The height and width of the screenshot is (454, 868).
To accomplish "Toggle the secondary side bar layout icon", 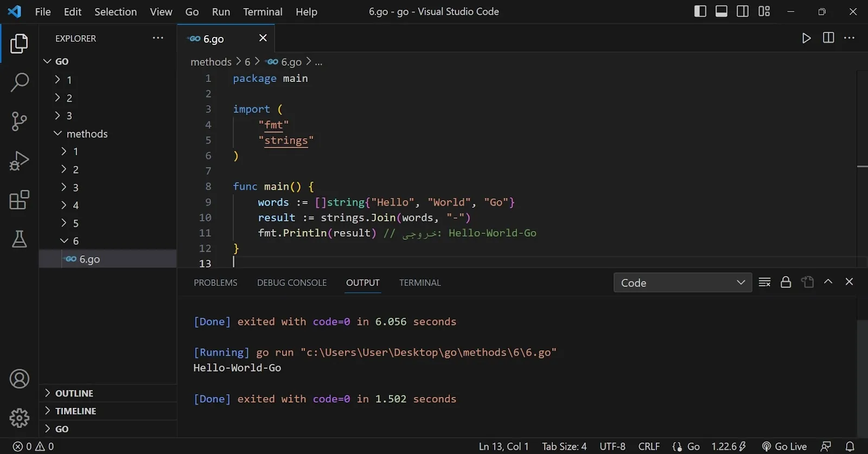I will (x=743, y=11).
